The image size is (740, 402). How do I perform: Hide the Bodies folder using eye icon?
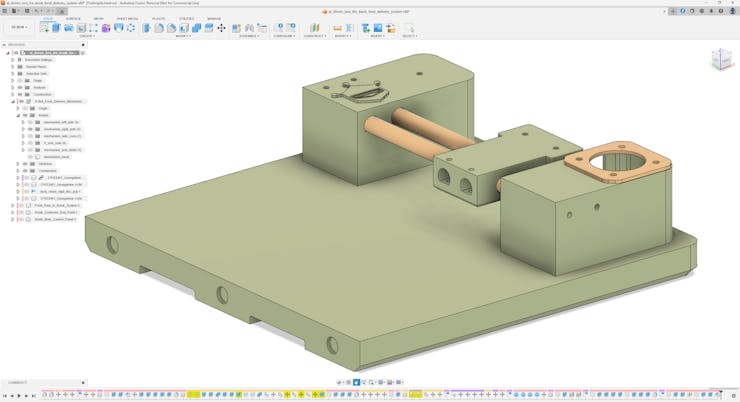point(25,115)
